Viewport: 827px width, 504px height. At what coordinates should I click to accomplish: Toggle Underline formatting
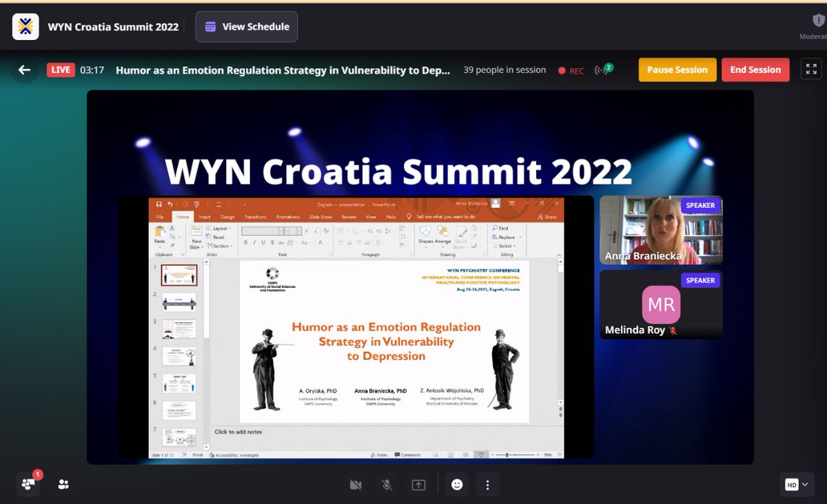tap(263, 242)
